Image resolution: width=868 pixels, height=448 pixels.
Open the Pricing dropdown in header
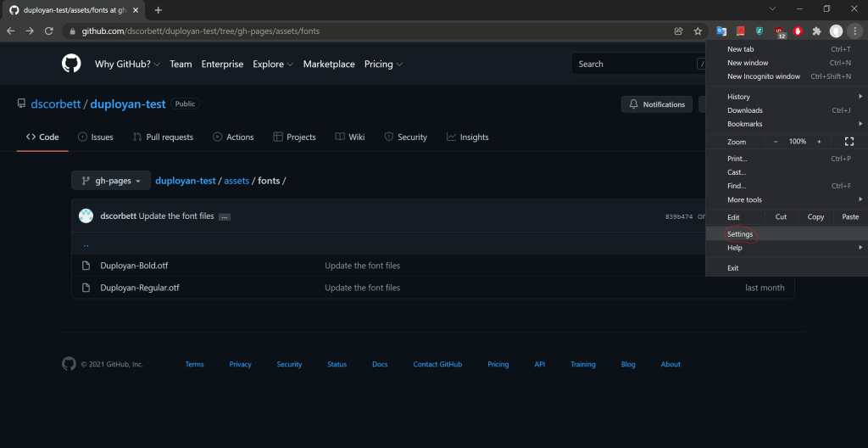click(383, 64)
